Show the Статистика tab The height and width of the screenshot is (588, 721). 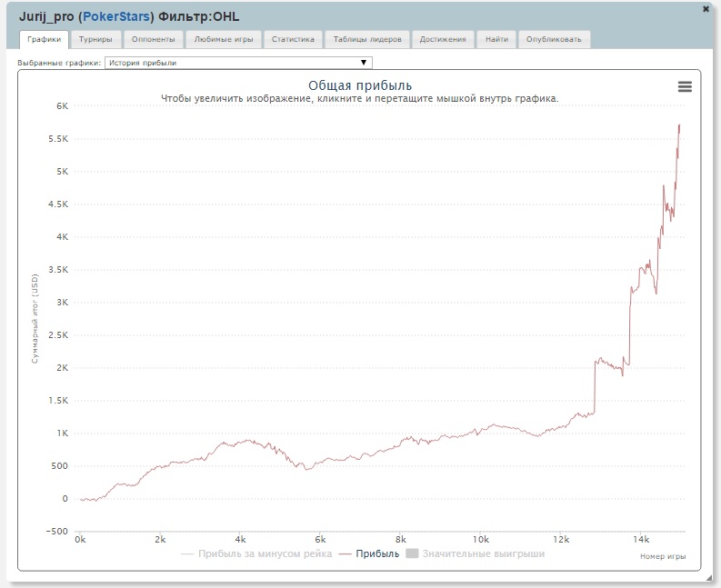click(x=293, y=40)
